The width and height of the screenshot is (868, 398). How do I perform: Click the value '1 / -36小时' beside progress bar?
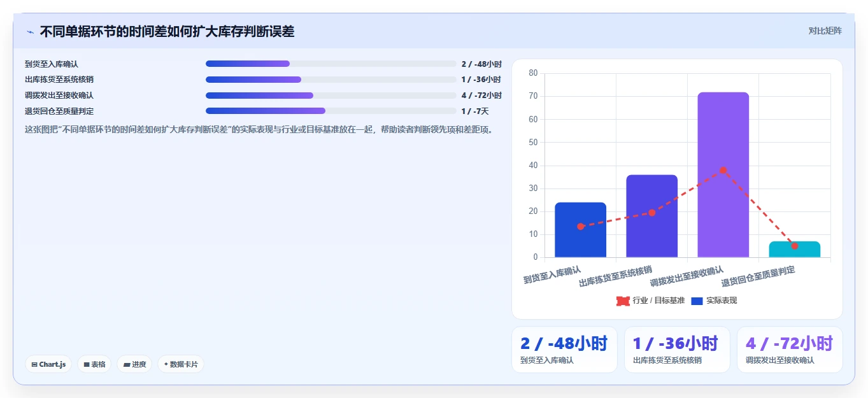click(481, 80)
